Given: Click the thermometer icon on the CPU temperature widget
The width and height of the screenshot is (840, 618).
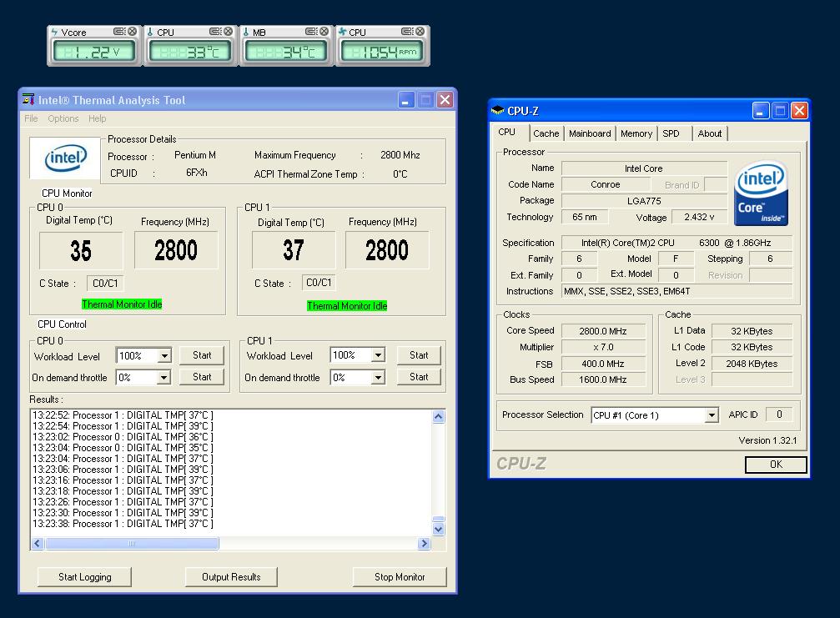Looking at the screenshot, I should tap(150, 33).
